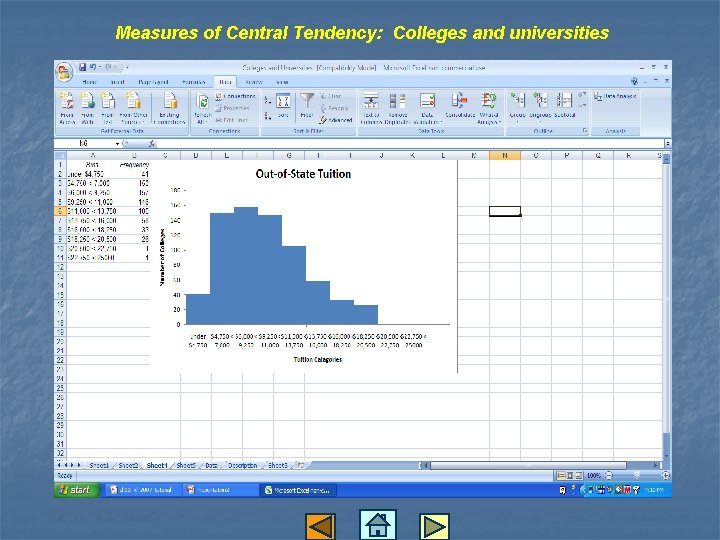Viewport: 720px width, 540px height.
Task: Click Group outline icon
Action: click(518, 106)
